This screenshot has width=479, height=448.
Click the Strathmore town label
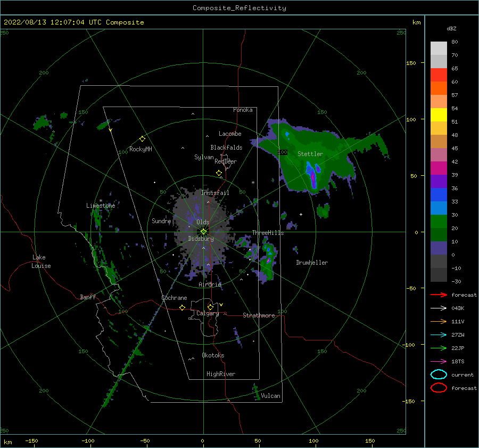(x=259, y=315)
